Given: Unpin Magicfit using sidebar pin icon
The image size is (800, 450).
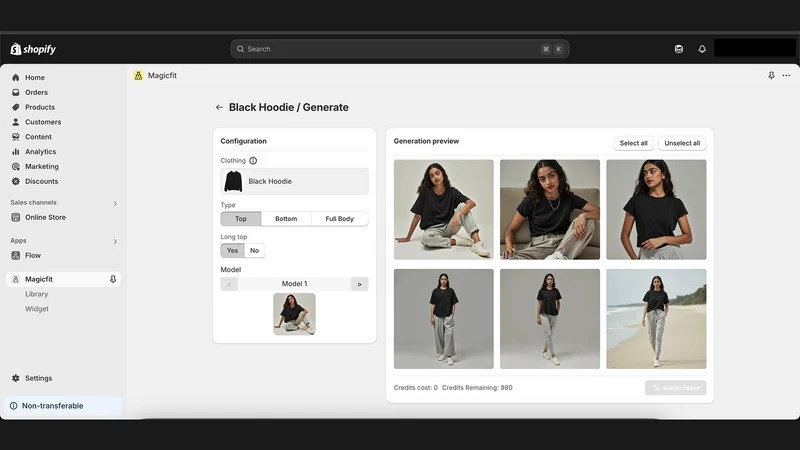Looking at the screenshot, I should click(x=113, y=279).
